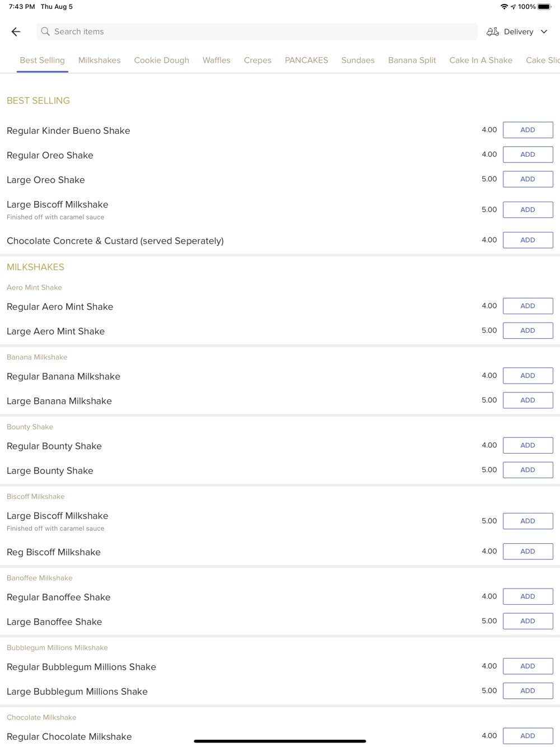Focus the Search items field

click(x=257, y=31)
